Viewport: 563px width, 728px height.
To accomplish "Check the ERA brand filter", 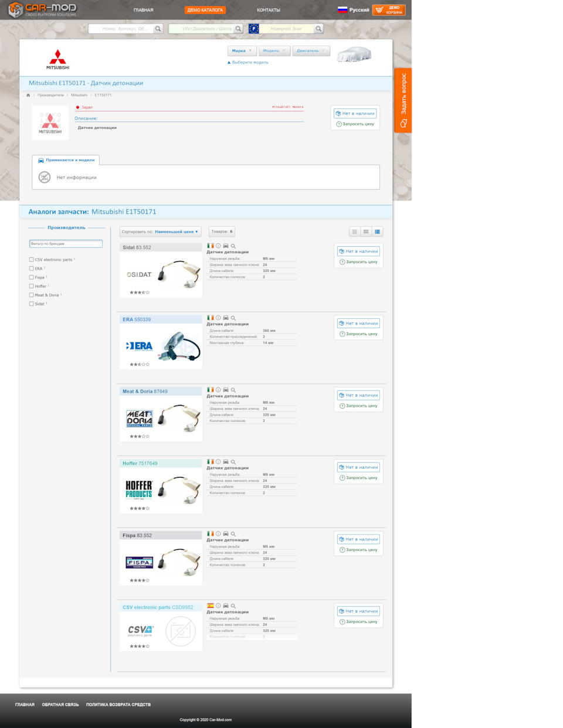I will 32,268.
